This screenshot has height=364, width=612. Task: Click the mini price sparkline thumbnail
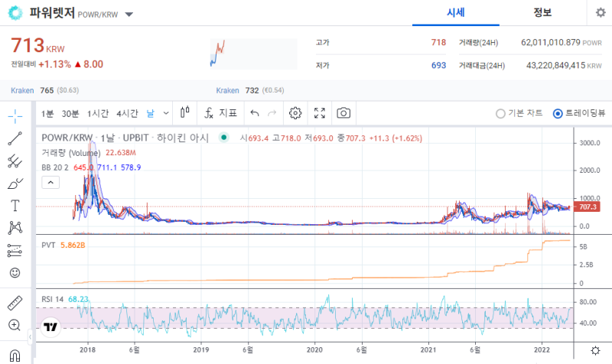coord(254,54)
